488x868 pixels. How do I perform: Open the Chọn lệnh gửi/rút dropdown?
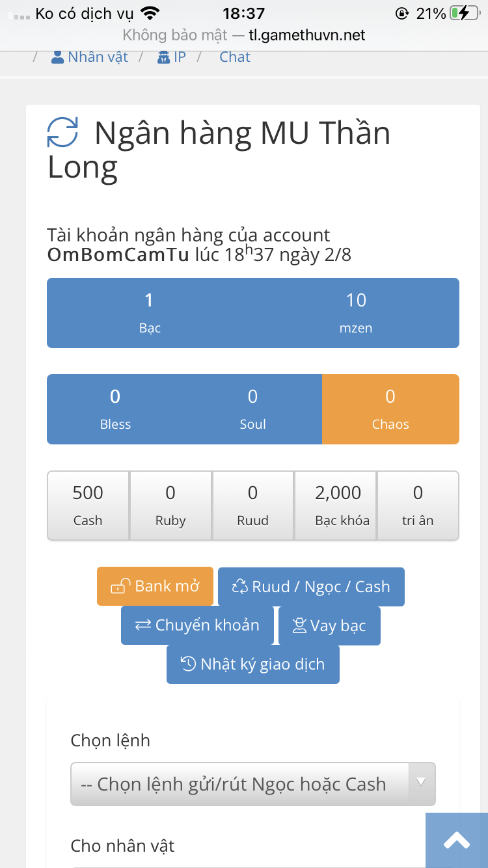point(241,784)
